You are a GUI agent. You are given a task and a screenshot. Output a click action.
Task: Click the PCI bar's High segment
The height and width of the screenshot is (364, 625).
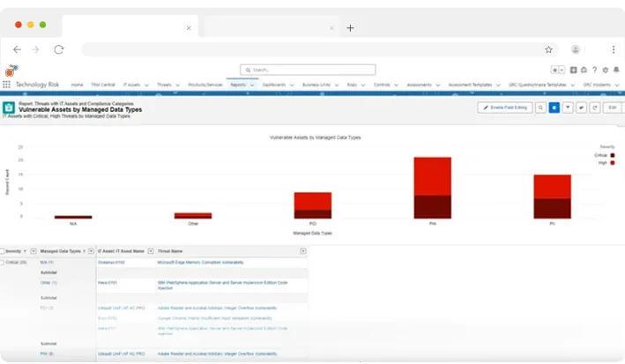313,201
